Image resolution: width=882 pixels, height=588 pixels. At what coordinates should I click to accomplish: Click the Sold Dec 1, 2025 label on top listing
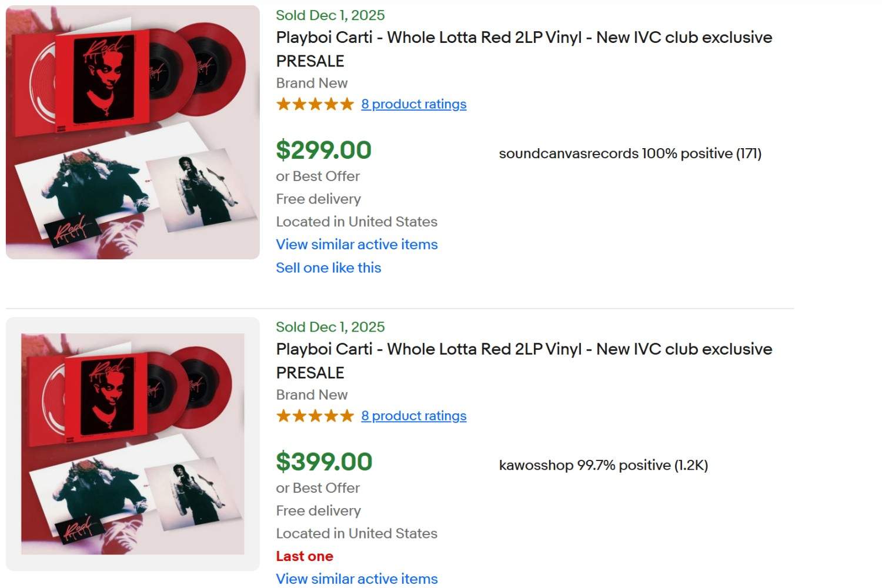pyautogui.click(x=330, y=15)
